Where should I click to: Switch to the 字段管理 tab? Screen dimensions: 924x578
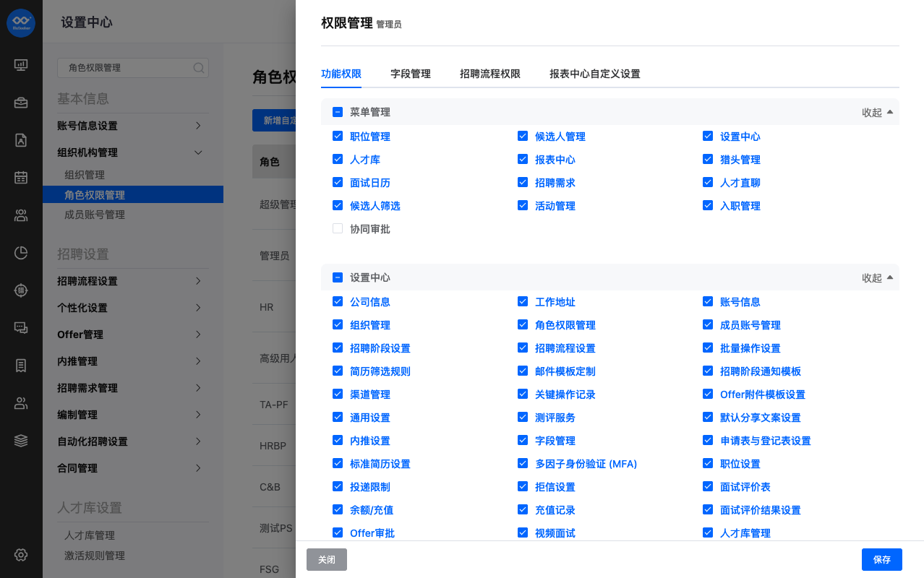(x=411, y=74)
